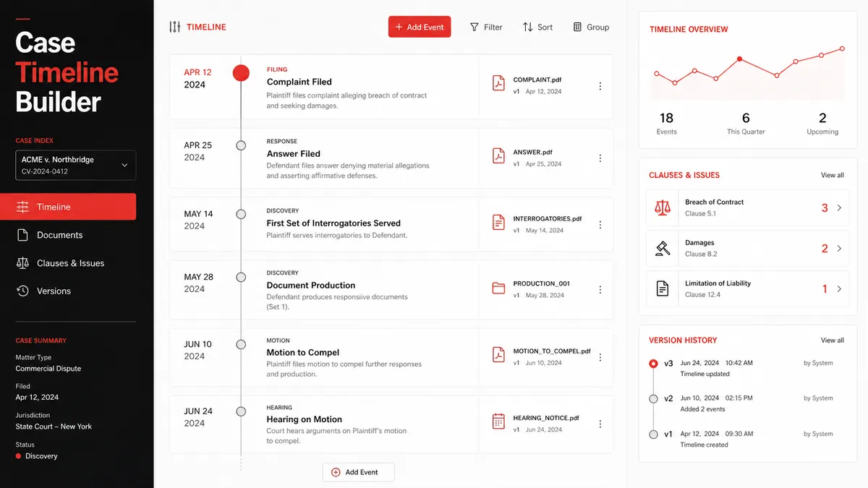Click the Hearing on Motion event title
The width and height of the screenshot is (868, 488).
tap(304, 419)
